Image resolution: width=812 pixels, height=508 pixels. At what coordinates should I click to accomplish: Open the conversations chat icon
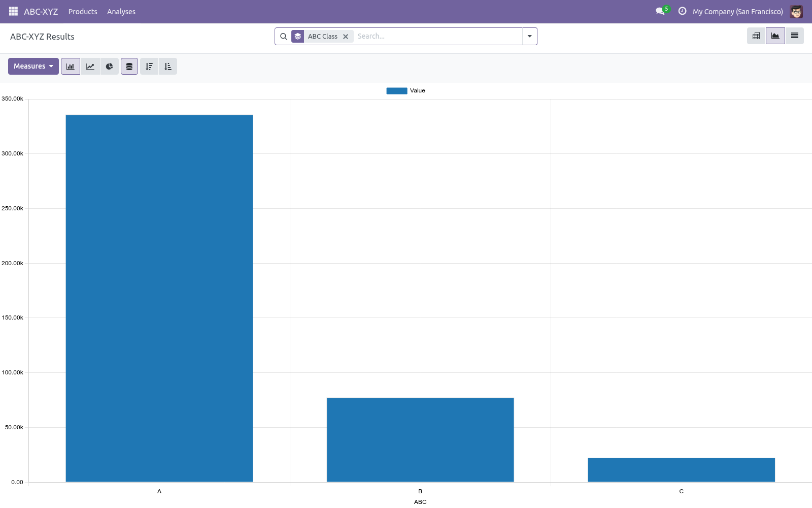[660, 11]
